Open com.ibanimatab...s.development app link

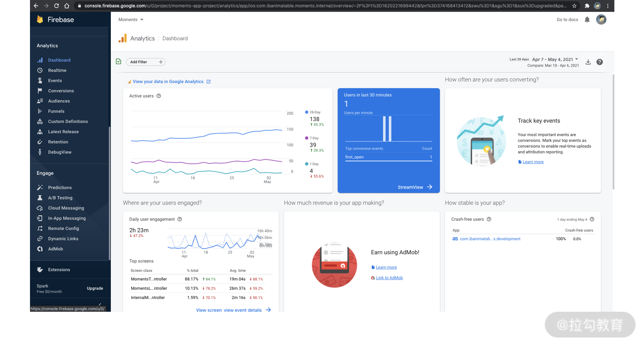[x=490, y=239]
